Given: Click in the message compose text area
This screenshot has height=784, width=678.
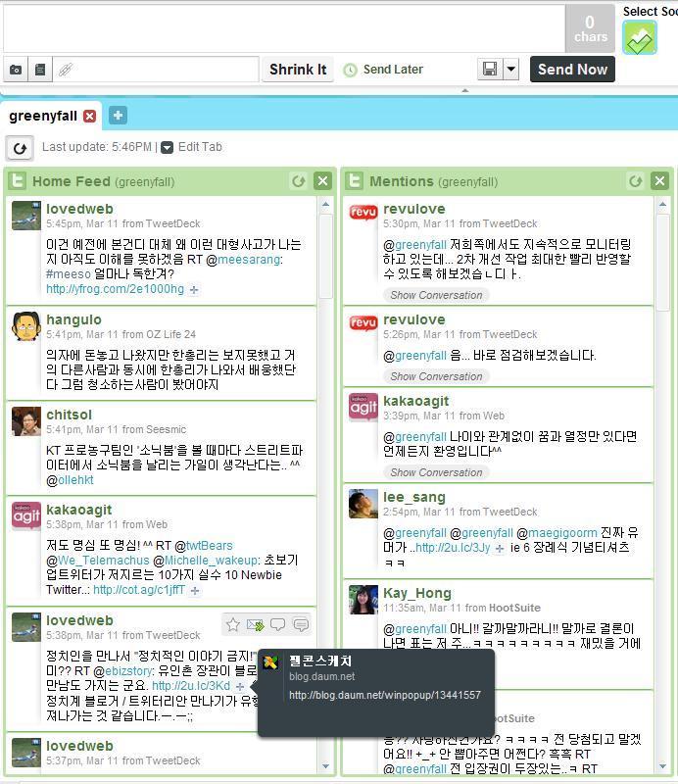Looking at the screenshot, I should [283, 28].
